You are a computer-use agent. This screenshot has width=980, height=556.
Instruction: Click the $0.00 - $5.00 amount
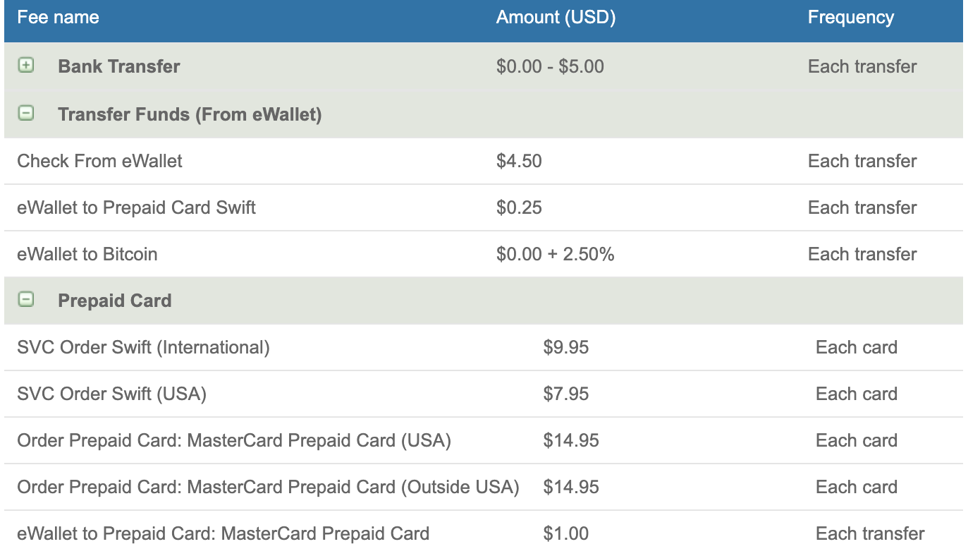[x=550, y=66]
